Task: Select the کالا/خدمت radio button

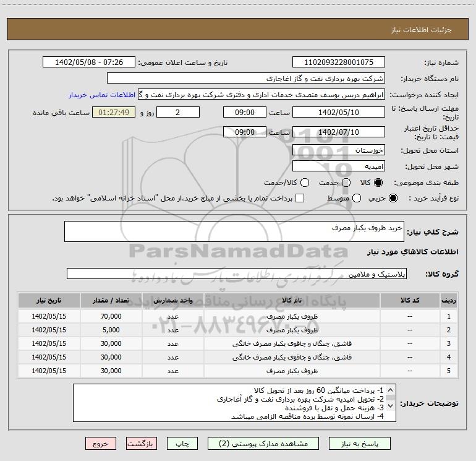Action: (305, 183)
